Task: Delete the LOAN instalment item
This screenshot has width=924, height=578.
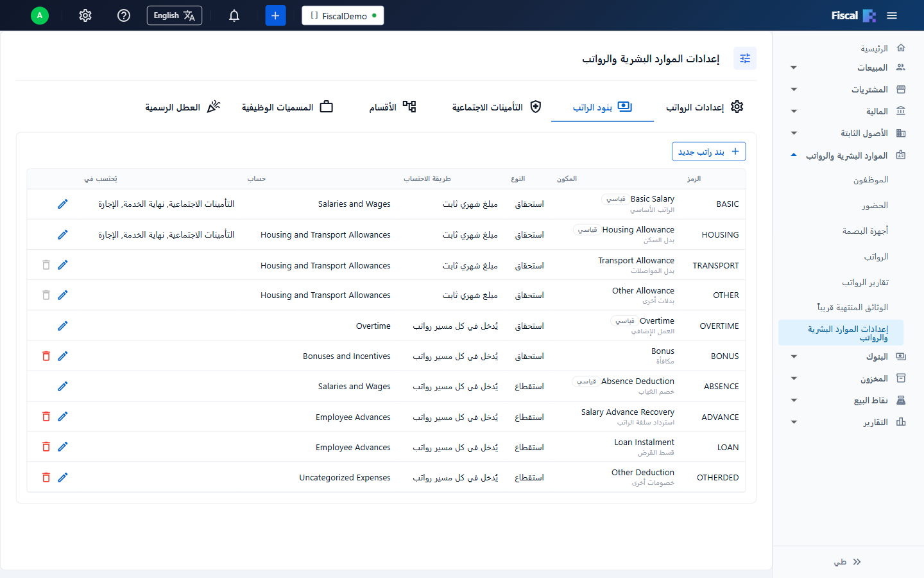Action: [46, 447]
